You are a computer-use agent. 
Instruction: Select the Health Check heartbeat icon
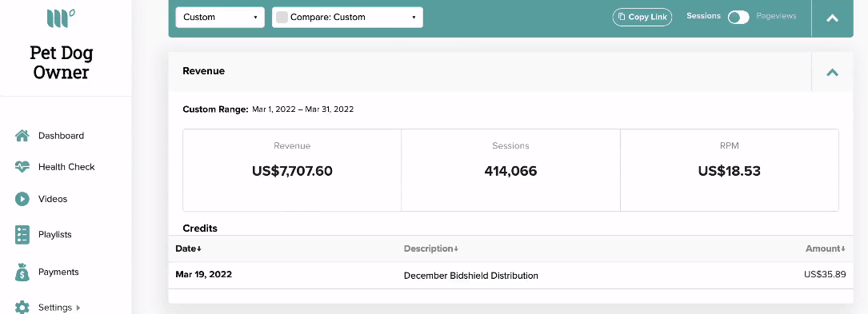[22, 167]
